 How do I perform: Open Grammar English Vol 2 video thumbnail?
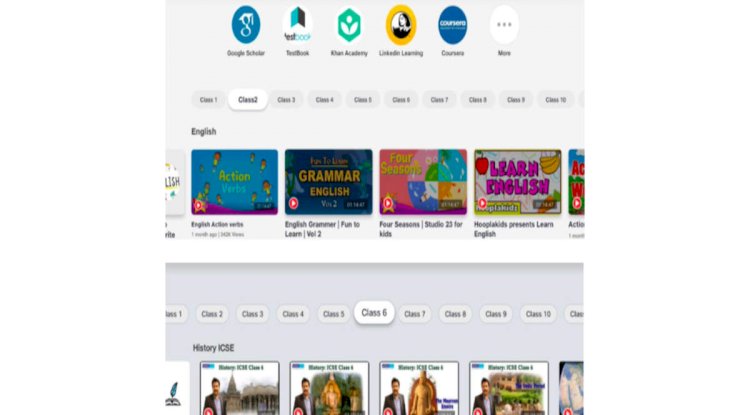[x=328, y=181]
